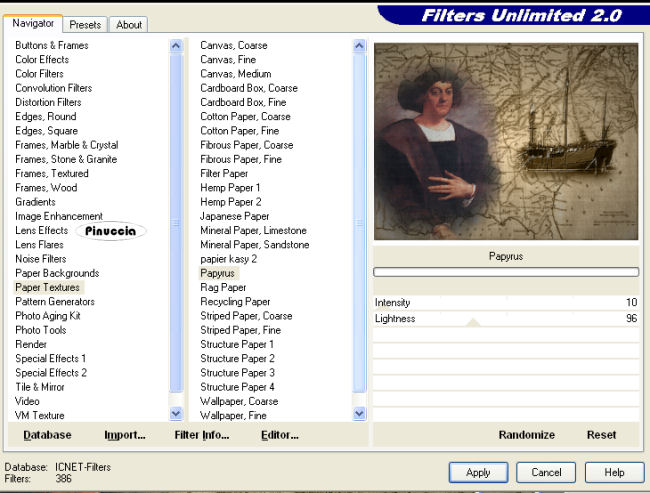Image resolution: width=650 pixels, height=493 pixels.
Task: Select Tile & Mirror category
Action: [x=40, y=387]
